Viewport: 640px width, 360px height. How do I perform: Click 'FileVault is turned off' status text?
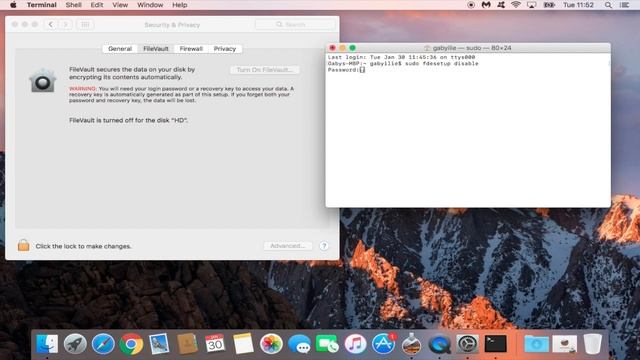(129, 120)
